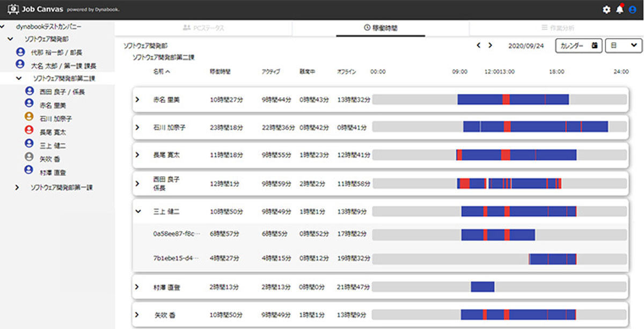Switch to the 作業分析 tab
Screen dimensions: 644x329
click(557, 28)
